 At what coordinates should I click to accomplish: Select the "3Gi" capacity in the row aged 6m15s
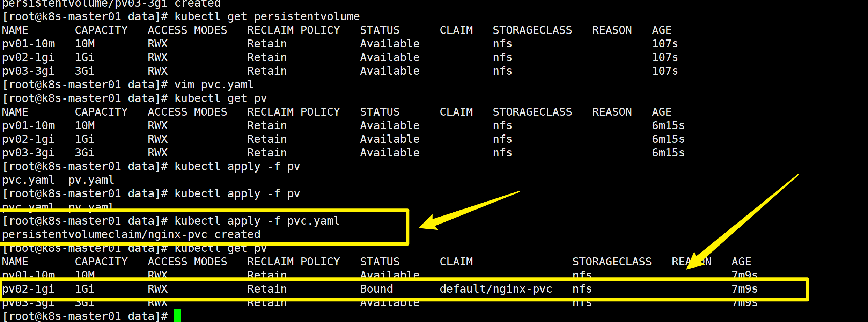click(x=85, y=153)
